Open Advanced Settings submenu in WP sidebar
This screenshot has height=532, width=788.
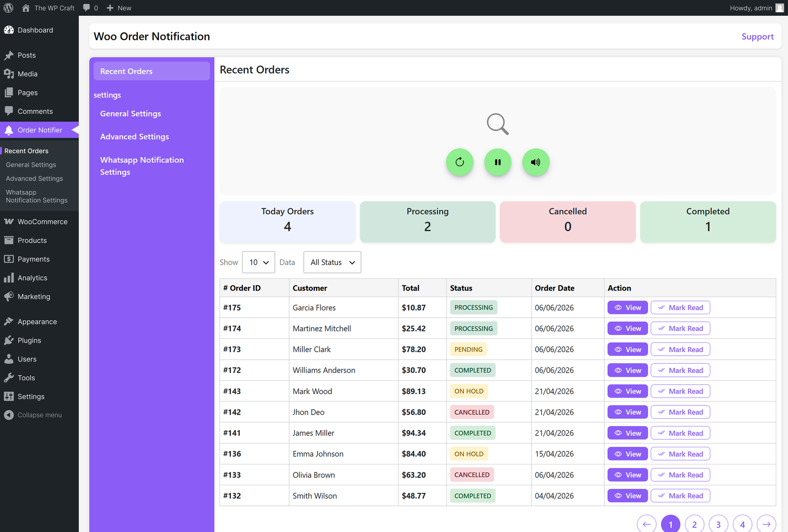[34, 178]
